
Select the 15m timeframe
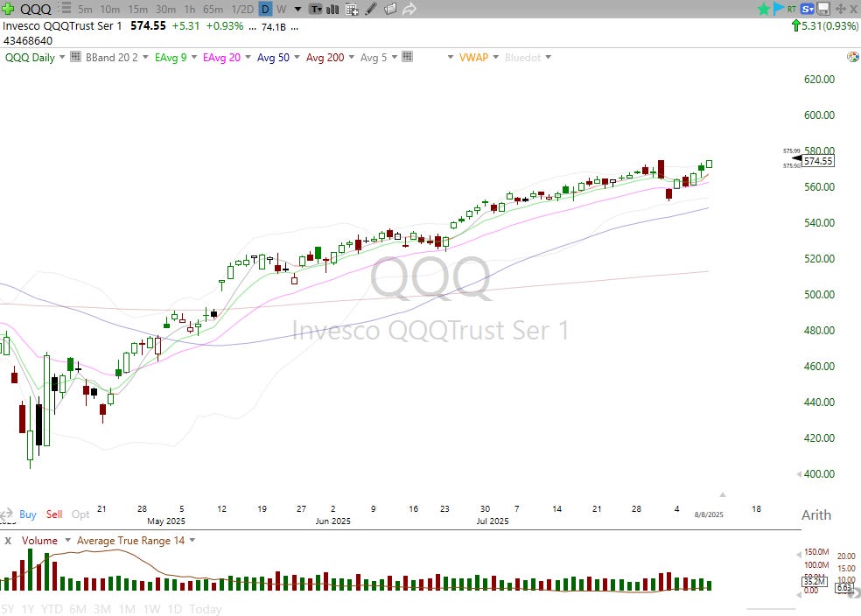138,10
